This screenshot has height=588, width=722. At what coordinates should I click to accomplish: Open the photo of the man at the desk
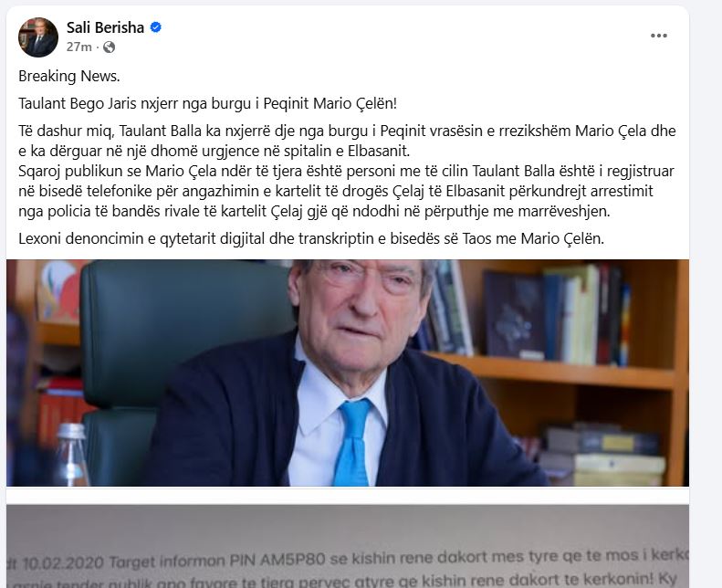tap(348, 373)
